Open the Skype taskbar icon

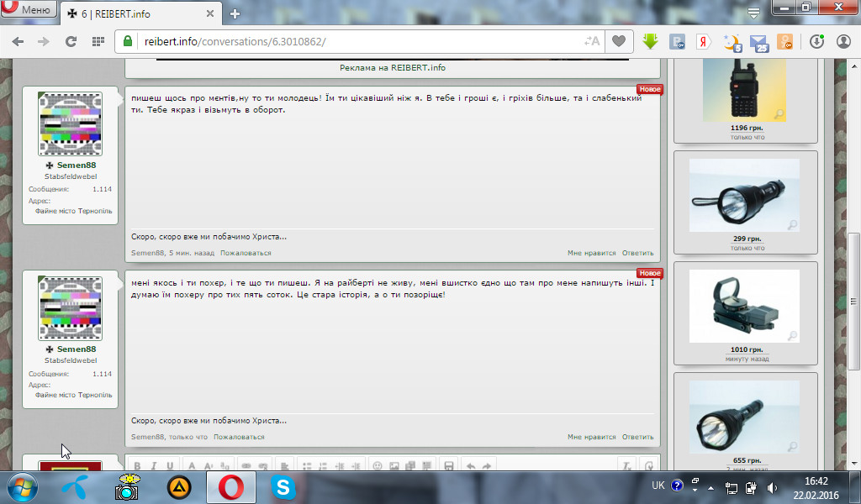point(283,487)
